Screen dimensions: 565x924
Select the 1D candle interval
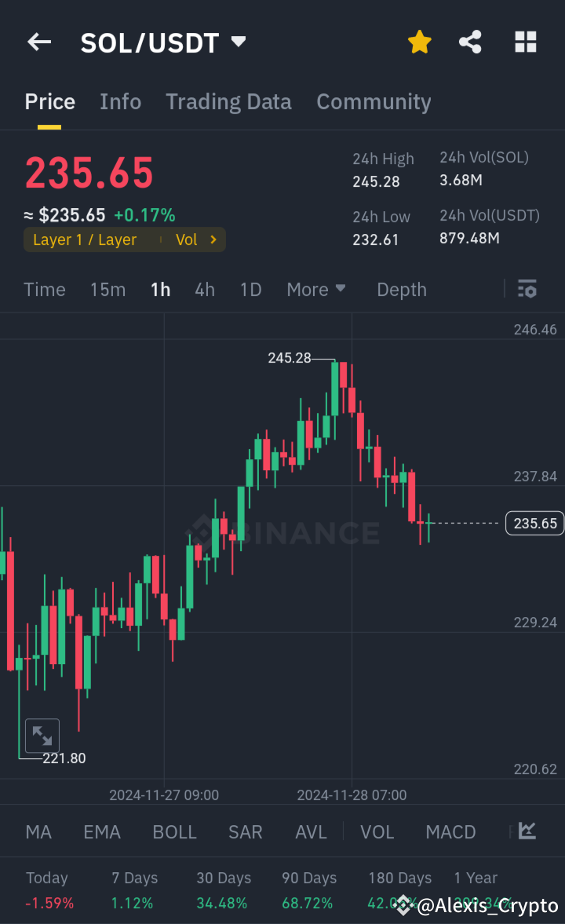250,289
